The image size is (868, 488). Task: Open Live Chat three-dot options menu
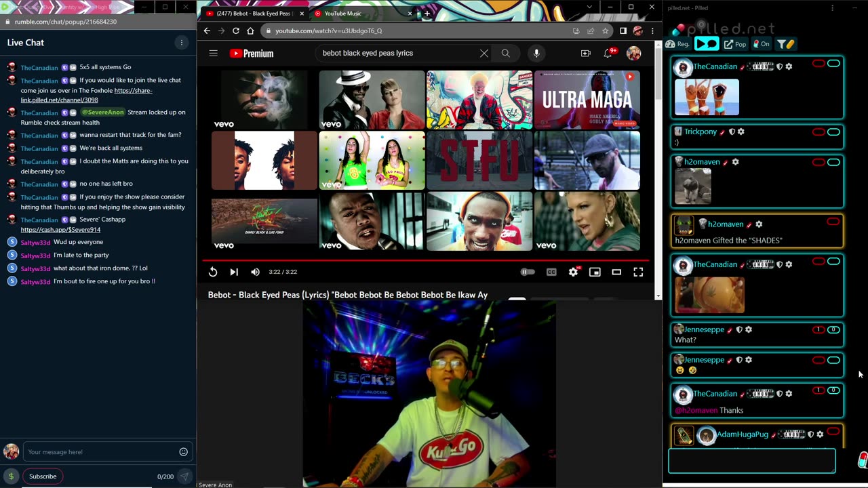[181, 43]
